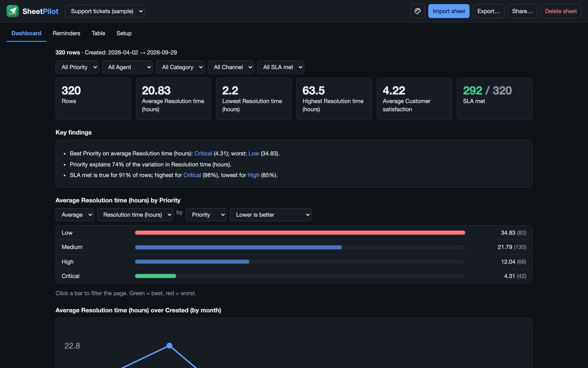588x368 pixels.
Task: Click the 21.79 (130) value in Medium row
Action: click(512, 247)
